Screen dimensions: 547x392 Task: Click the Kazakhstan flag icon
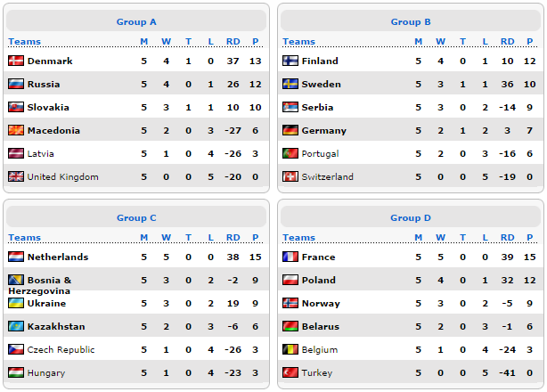point(16,326)
